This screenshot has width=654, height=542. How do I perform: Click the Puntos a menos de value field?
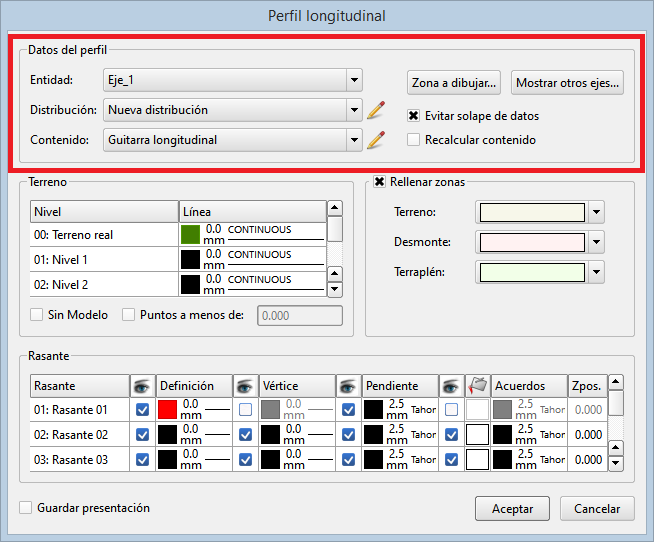point(300,315)
